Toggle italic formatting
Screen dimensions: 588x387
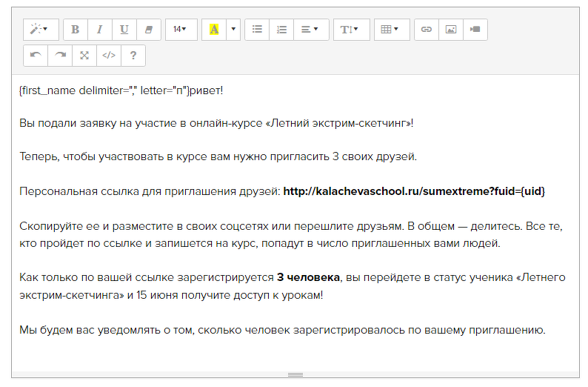(99, 30)
